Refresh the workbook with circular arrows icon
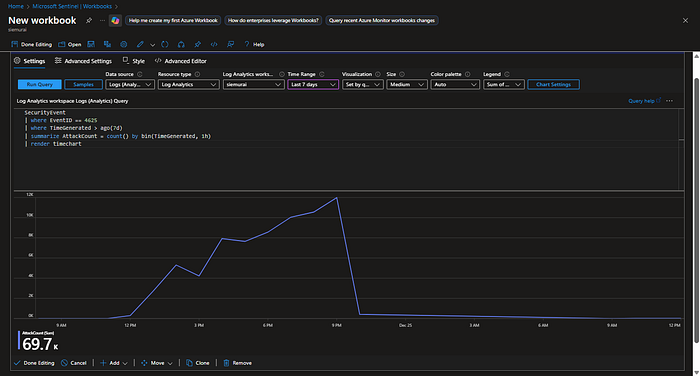Image resolution: width=700 pixels, height=376 pixels. coord(165,44)
